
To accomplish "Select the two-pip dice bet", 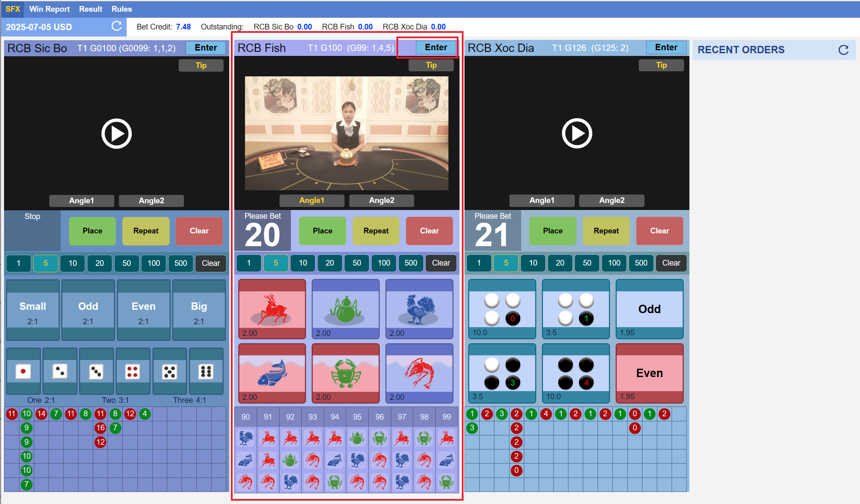I will (x=60, y=371).
